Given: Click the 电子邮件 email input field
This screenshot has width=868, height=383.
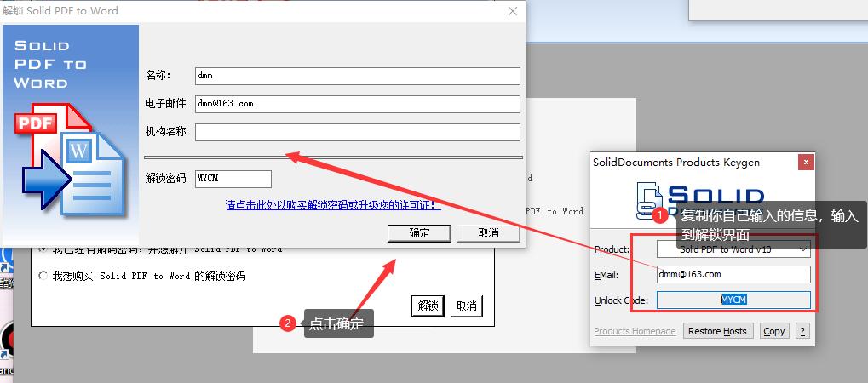Looking at the screenshot, I should [358, 104].
